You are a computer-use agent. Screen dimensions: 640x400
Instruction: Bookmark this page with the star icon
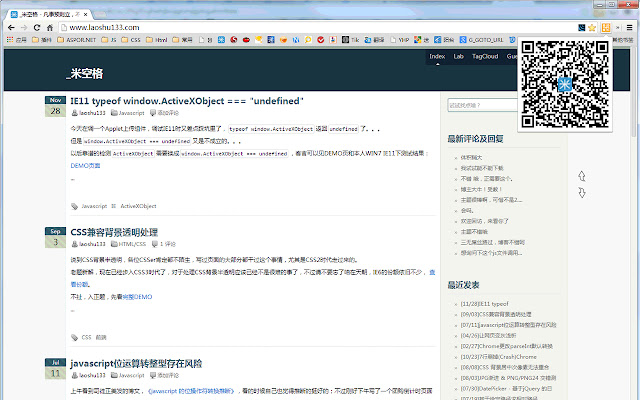[592, 27]
